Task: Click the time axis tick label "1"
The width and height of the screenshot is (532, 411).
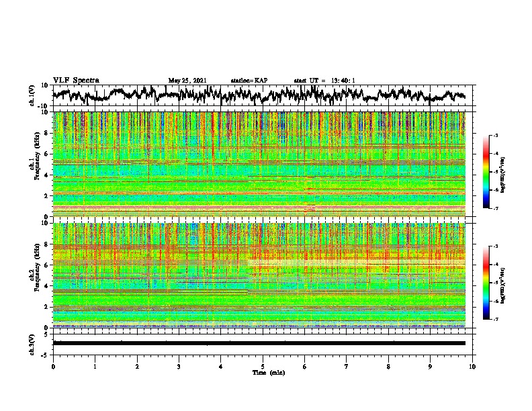Action: point(95,366)
